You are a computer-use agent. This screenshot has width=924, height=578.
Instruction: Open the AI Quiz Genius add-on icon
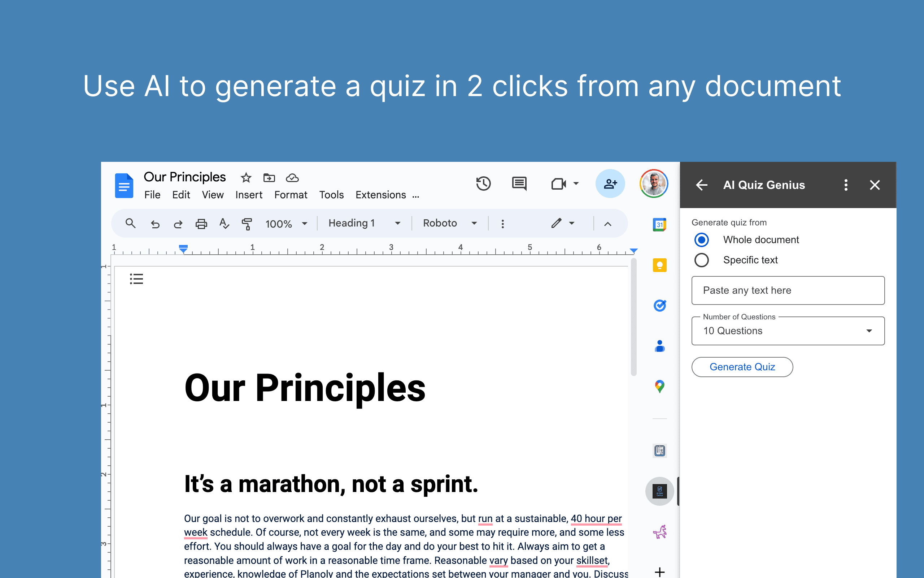click(659, 491)
